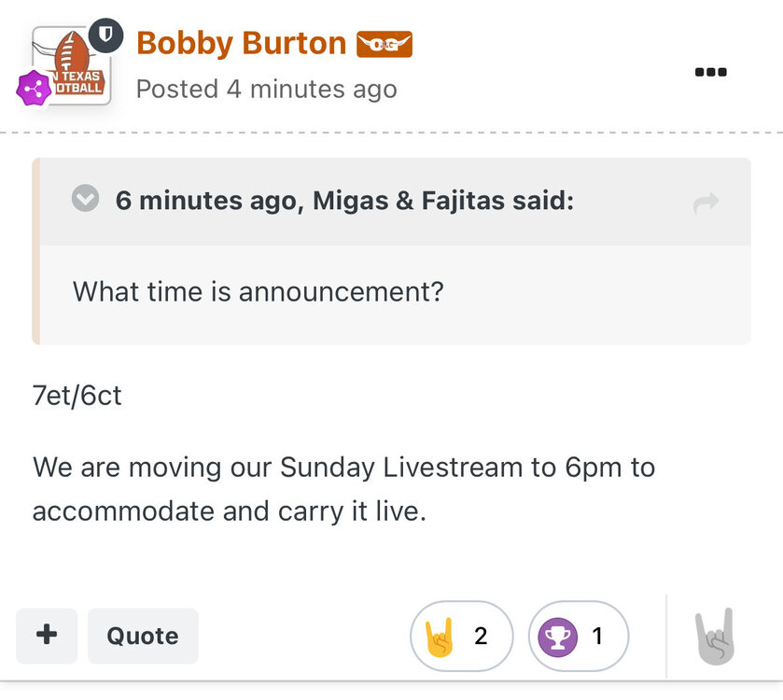
Task: Click the yellow hook 'em reaction emoji
Action: tap(440, 637)
